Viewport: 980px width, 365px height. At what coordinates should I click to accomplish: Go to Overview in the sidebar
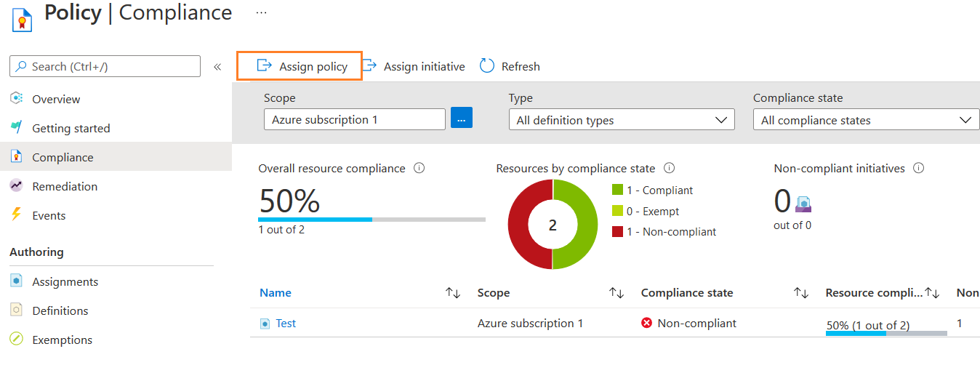(56, 99)
